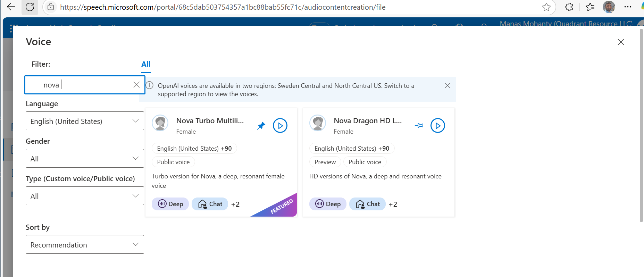Click Nova Dragon HD avatar image
This screenshot has width=644, height=277.
(x=318, y=123)
